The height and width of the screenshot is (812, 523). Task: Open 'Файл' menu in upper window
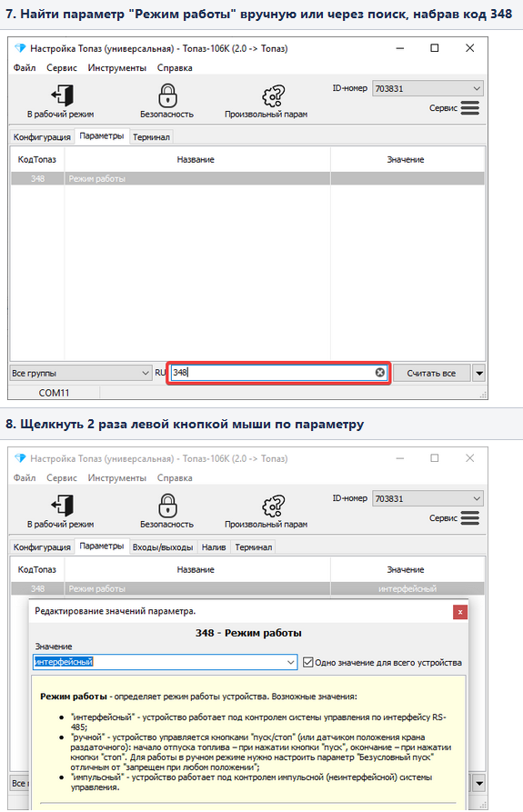pos(25,68)
